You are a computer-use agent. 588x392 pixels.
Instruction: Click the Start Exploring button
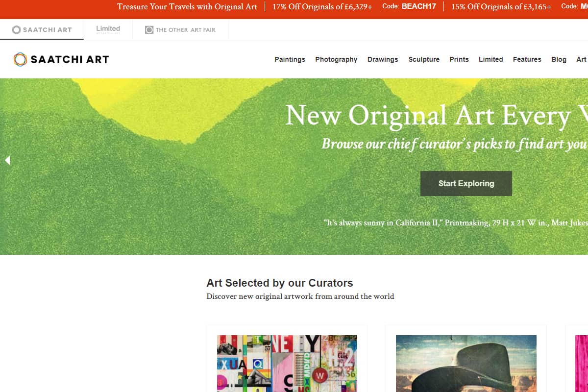coord(466,183)
